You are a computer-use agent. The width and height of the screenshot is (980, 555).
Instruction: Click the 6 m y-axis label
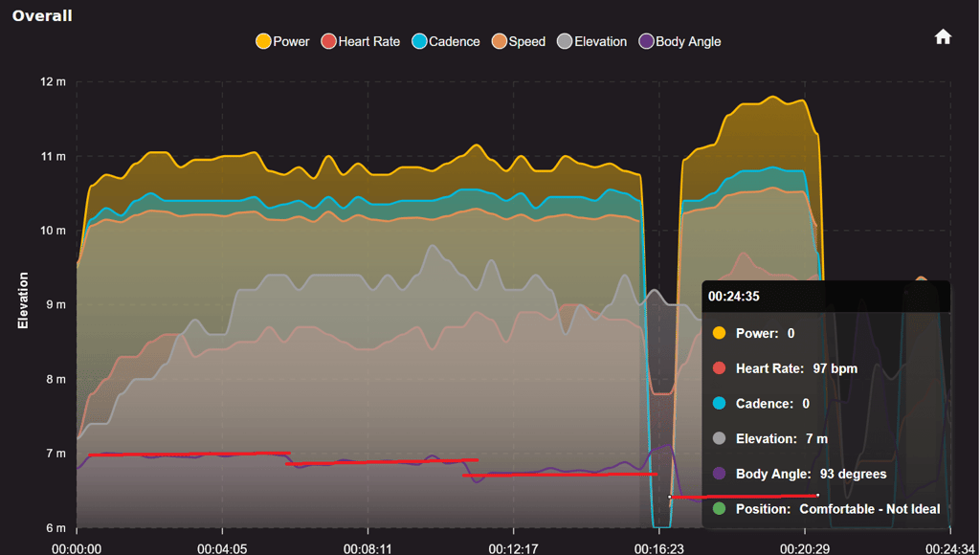(x=56, y=528)
